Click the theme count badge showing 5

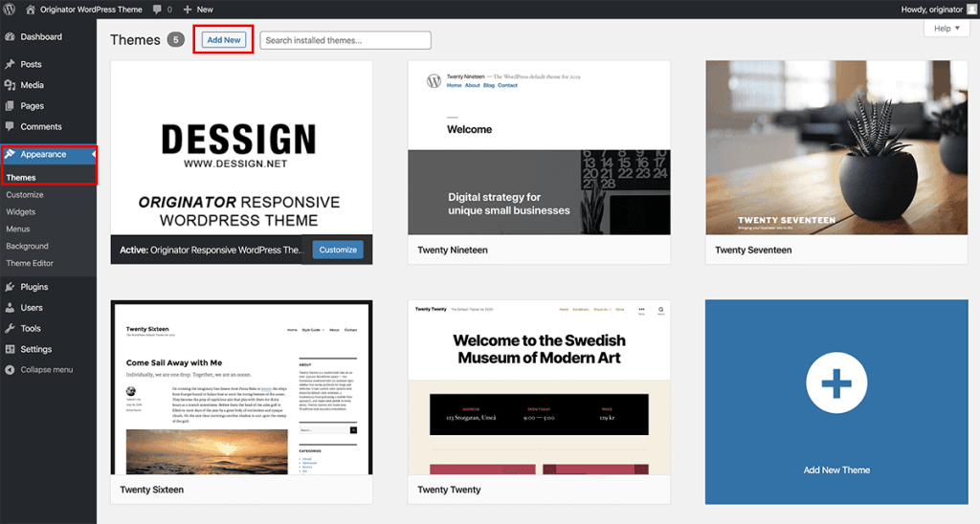coord(176,40)
